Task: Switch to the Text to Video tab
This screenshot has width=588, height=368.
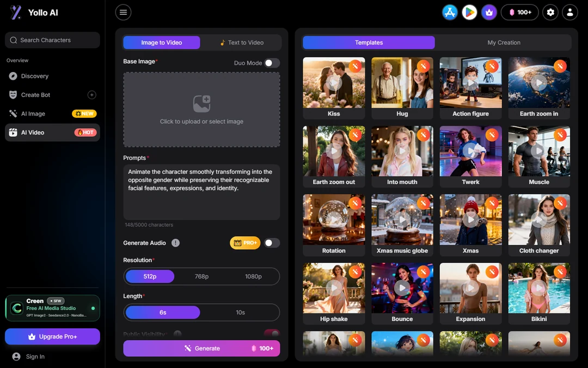Action: pos(242,43)
